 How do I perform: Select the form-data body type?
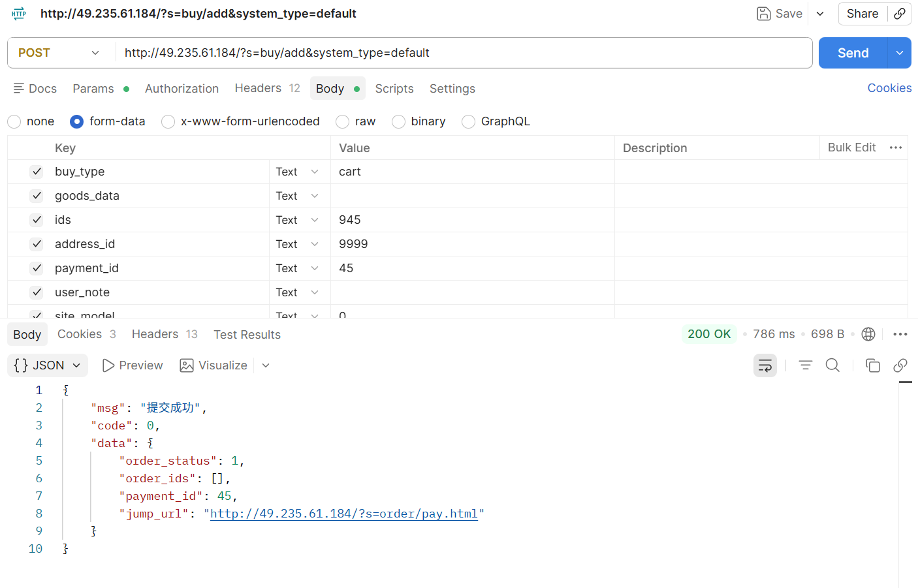tap(76, 121)
